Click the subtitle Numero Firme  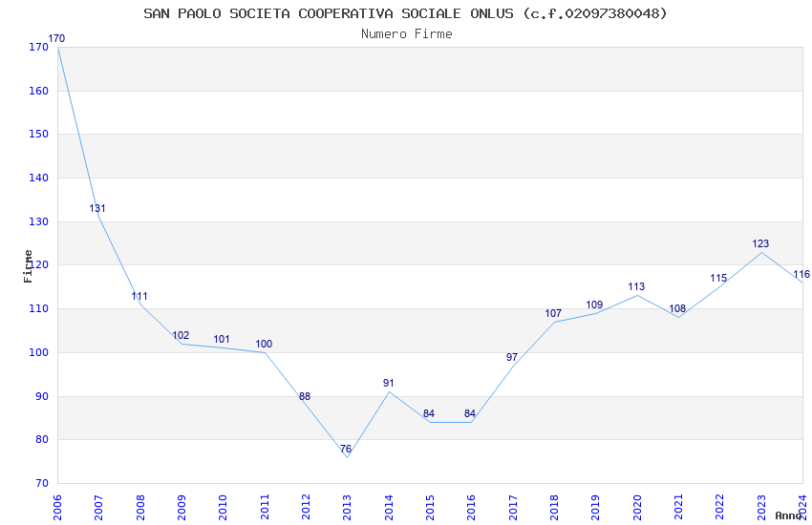coord(407,34)
